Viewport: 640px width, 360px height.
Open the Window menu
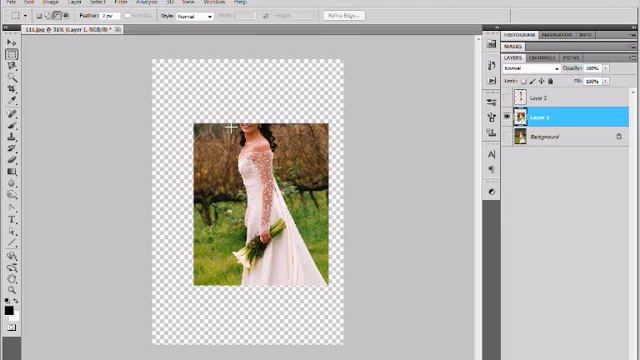[214, 2]
